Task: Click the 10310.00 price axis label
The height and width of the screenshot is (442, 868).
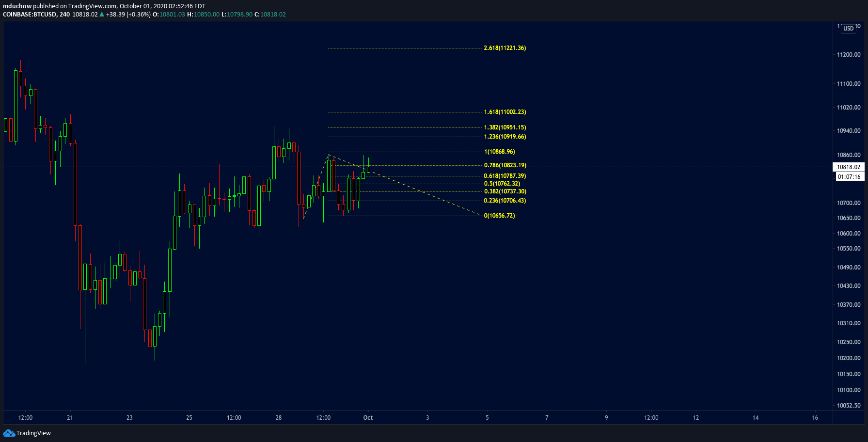Action: click(x=849, y=323)
